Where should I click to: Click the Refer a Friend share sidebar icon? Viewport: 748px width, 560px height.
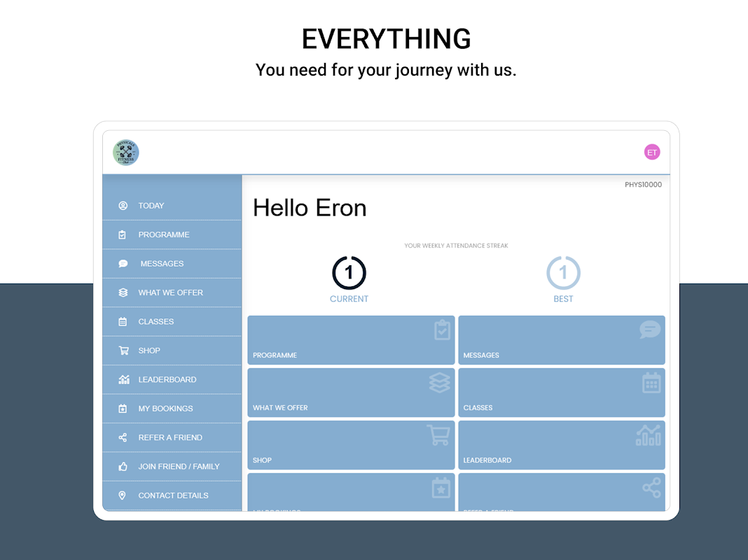(x=123, y=437)
